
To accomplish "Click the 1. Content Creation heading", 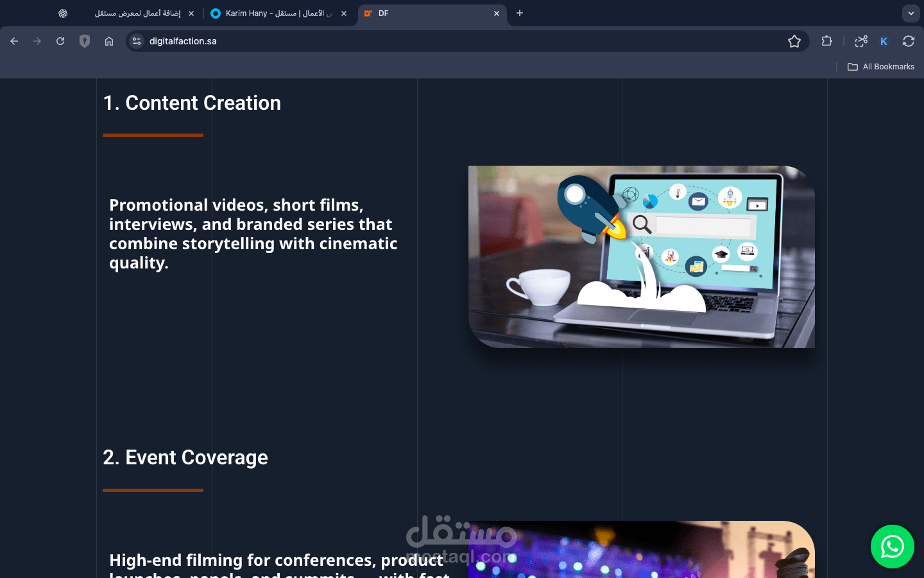I will point(192,103).
